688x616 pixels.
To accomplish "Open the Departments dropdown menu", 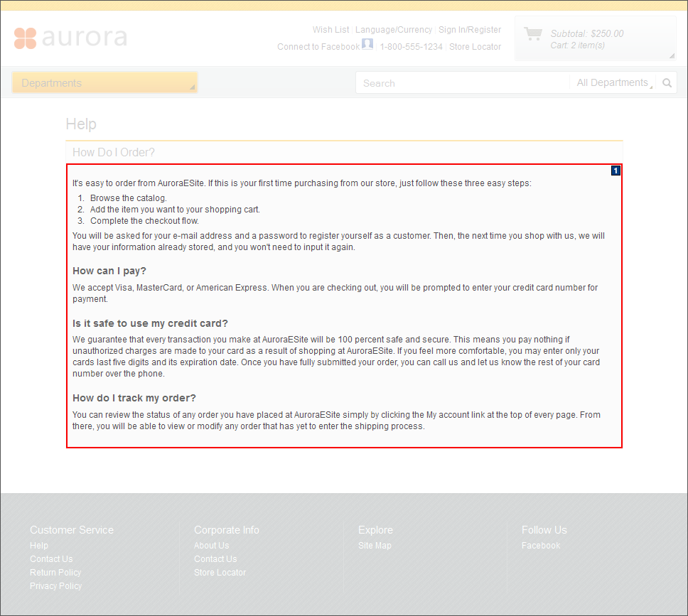I will point(105,83).
